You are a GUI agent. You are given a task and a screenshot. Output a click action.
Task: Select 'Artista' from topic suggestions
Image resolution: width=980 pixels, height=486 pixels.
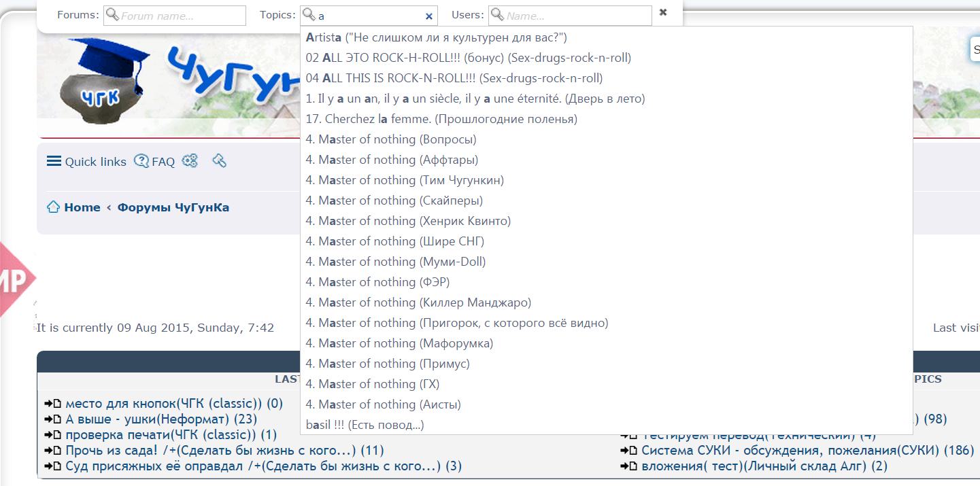436,37
